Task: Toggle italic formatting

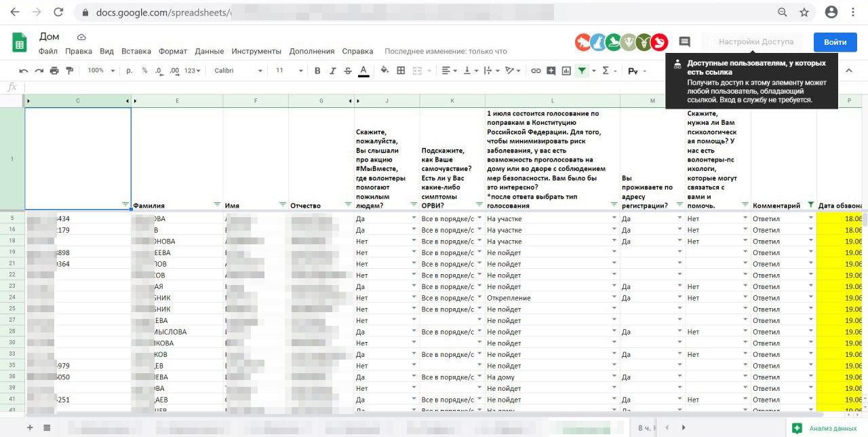Action: click(333, 71)
